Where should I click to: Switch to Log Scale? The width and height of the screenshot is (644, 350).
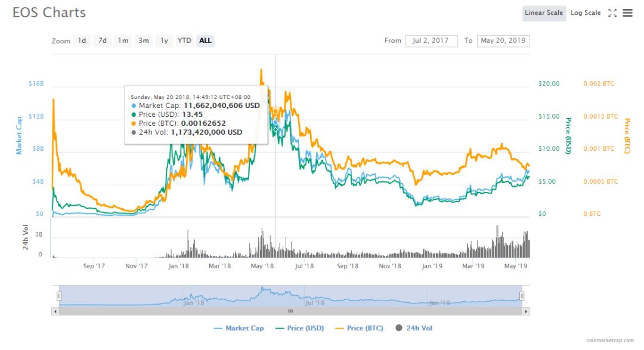point(586,13)
